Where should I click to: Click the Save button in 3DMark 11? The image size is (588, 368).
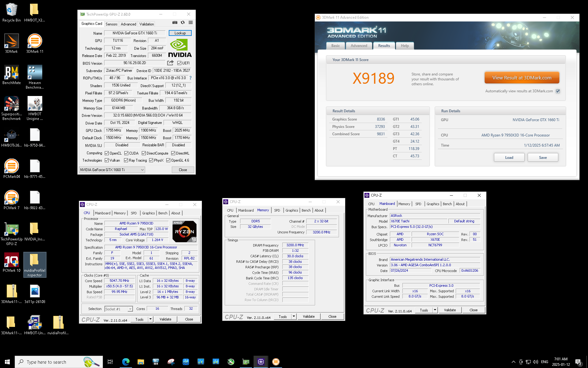[543, 158]
